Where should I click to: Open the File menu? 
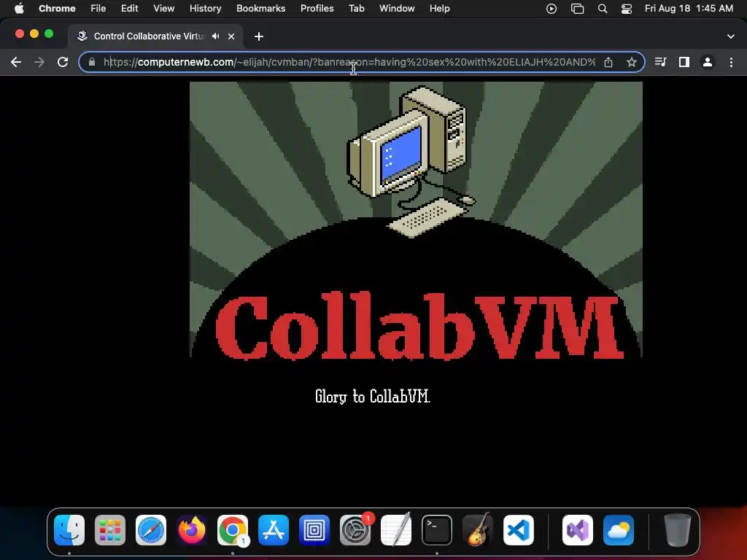tap(98, 9)
